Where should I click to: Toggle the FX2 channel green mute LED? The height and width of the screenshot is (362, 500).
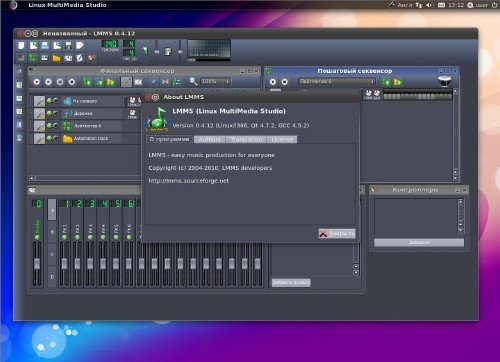point(77,237)
